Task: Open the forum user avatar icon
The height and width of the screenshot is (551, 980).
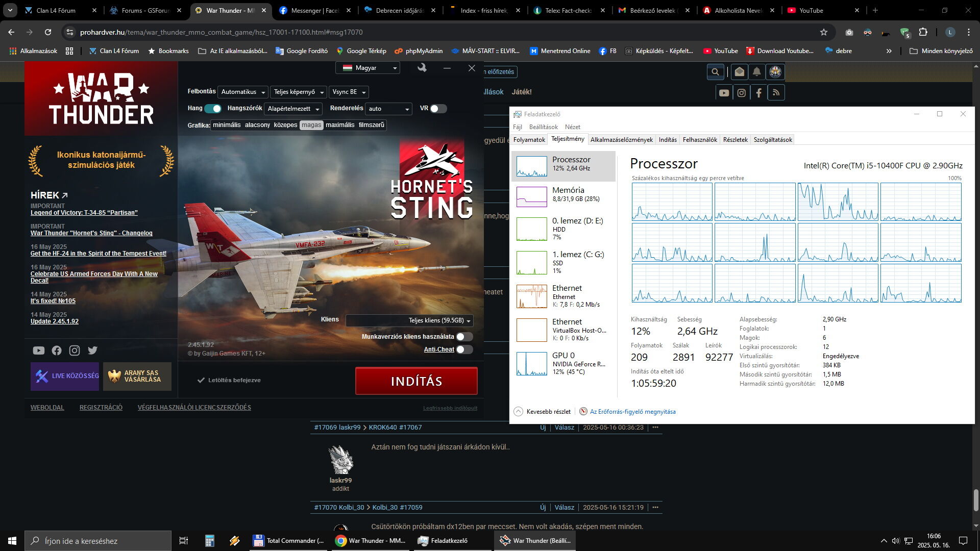Action: coord(775,72)
